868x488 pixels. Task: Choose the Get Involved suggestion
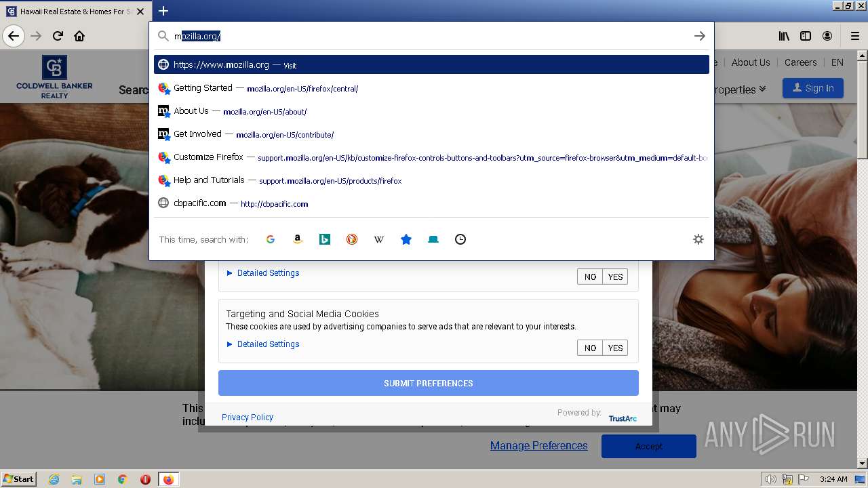pyautogui.click(x=431, y=134)
